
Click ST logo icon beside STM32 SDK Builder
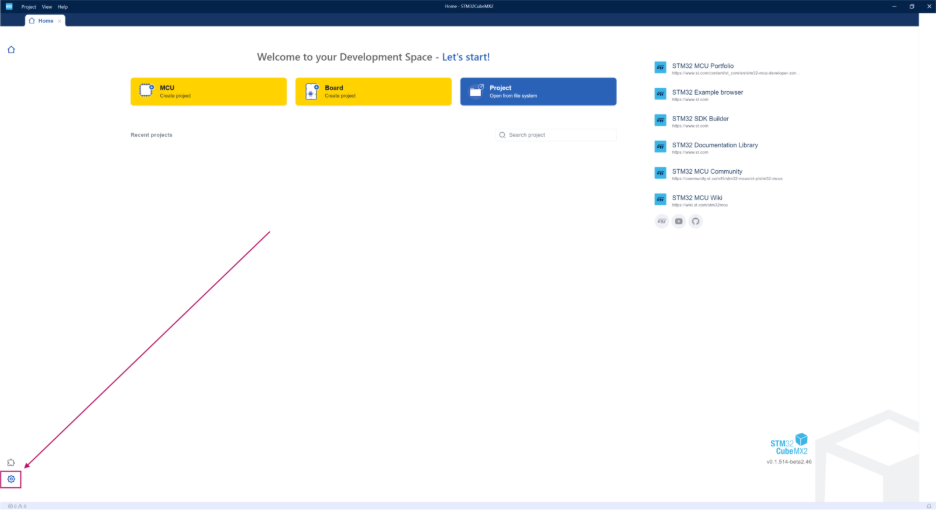click(660, 120)
